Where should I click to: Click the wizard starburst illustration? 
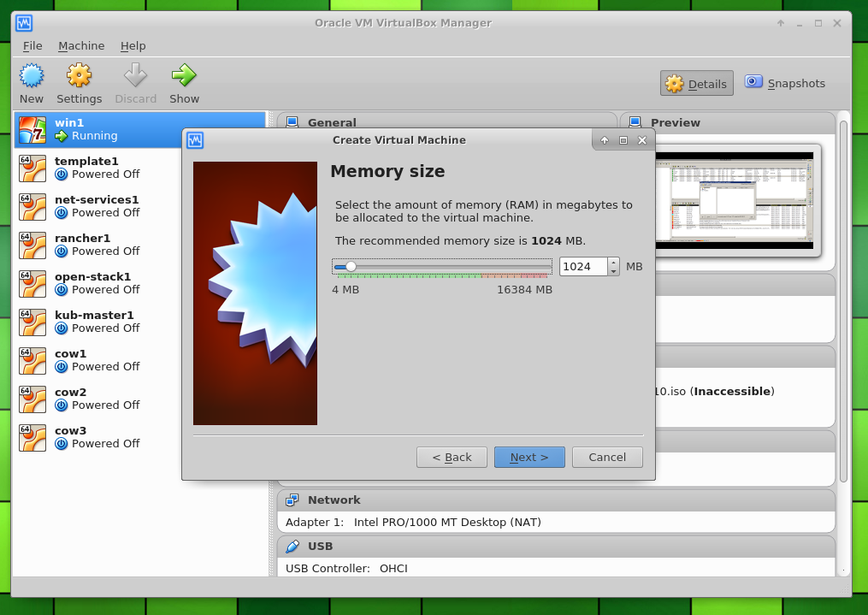click(x=255, y=293)
